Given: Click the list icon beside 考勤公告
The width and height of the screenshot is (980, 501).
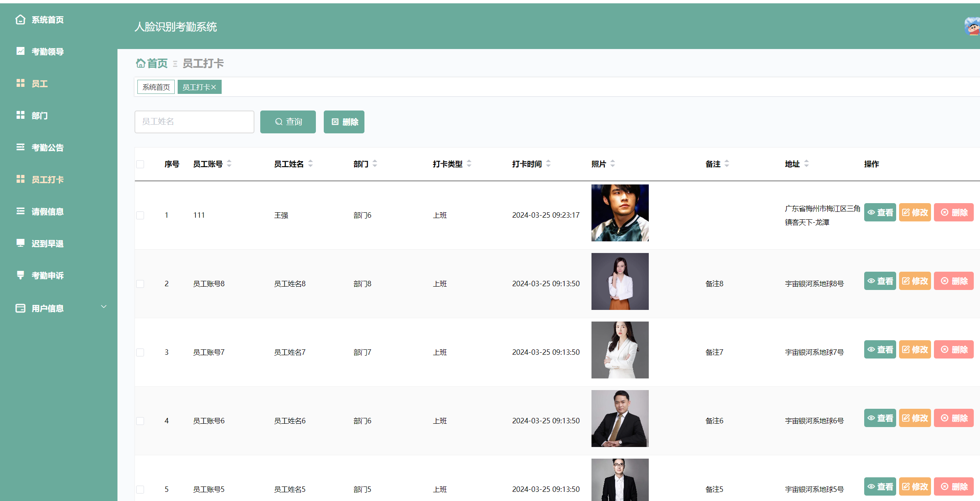Looking at the screenshot, I should (x=20, y=147).
